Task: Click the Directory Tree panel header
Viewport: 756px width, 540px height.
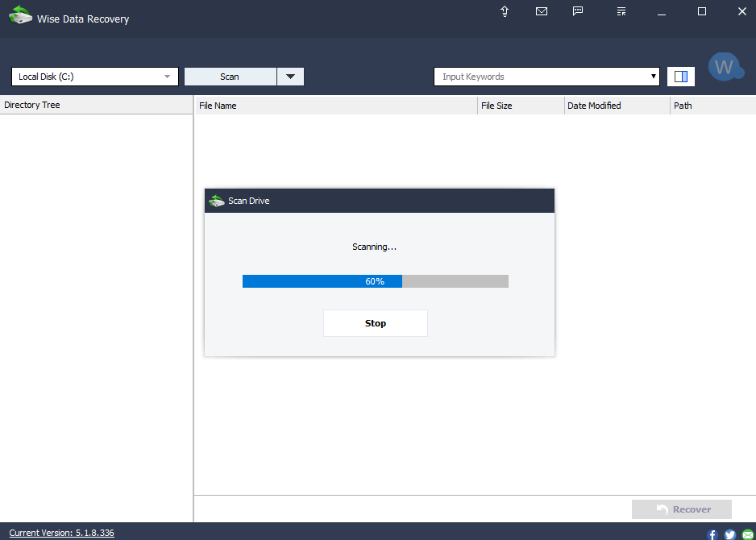Action: tap(97, 105)
